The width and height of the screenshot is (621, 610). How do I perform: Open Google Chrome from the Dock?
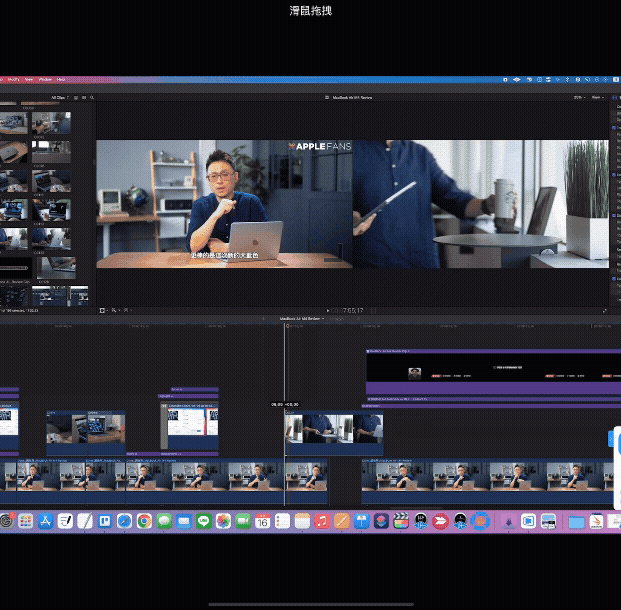click(144, 521)
